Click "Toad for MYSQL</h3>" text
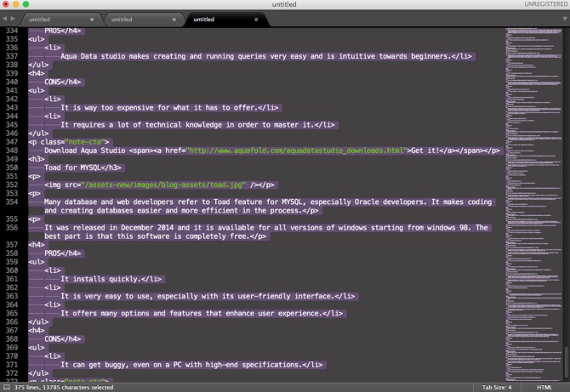The height and width of the screenshot is (392, 570). coord(83,168)
